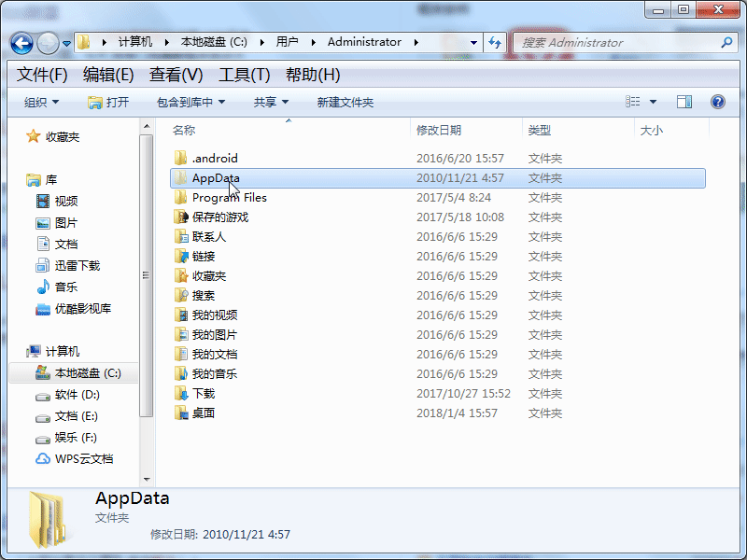Open the 包含到库中 dropdown
The height and width of the screenshot is (560, 747).
pos(190,102)
